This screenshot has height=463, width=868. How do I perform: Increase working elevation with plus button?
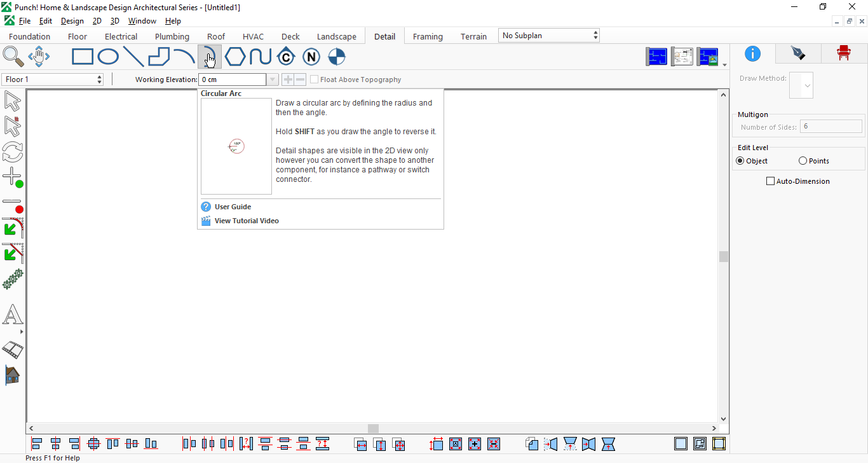(x=288, y=79)
